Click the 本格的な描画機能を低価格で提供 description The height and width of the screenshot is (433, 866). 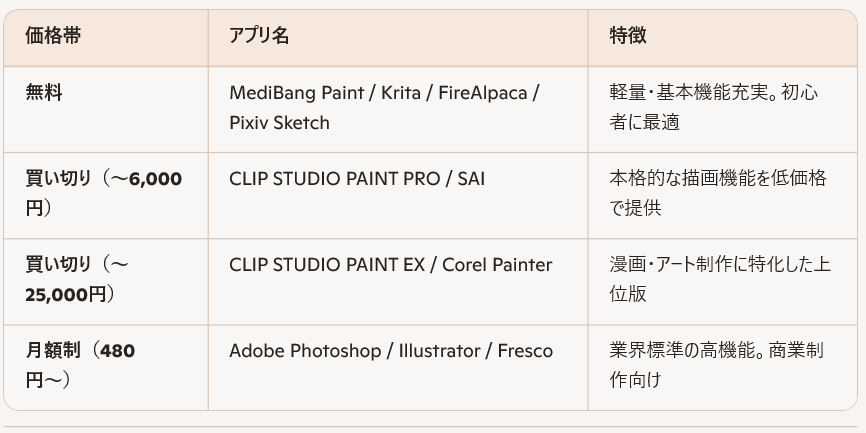(717, 194)
